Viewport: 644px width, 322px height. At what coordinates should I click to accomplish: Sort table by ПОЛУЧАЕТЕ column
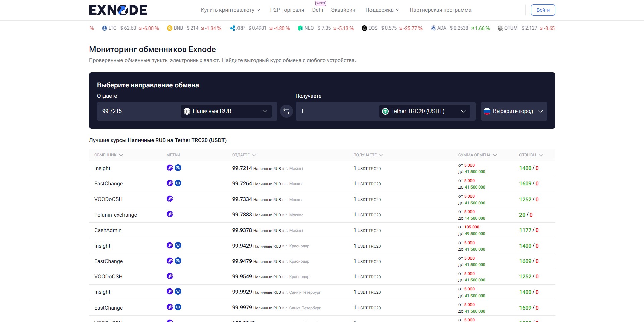(368, 155)
